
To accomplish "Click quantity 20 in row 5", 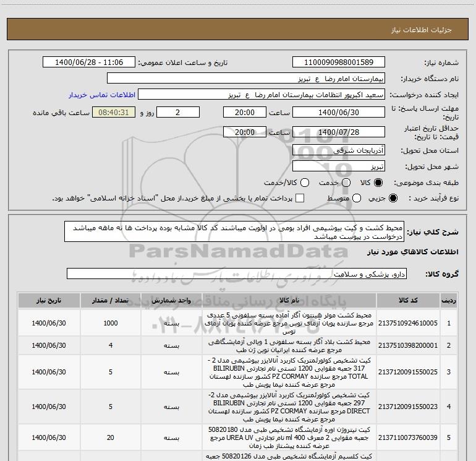I will 111,437.
